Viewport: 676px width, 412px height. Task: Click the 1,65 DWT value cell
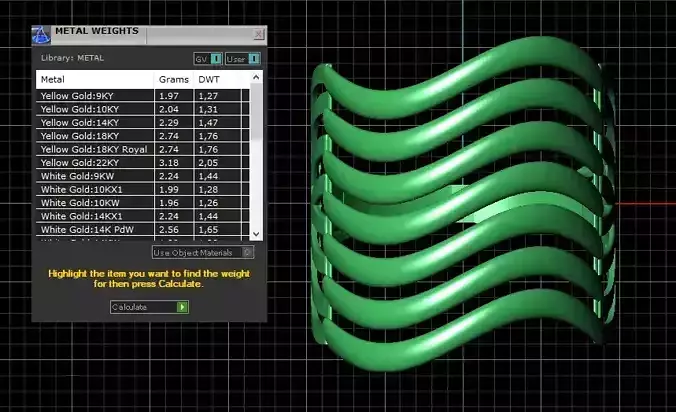[218, 229]
